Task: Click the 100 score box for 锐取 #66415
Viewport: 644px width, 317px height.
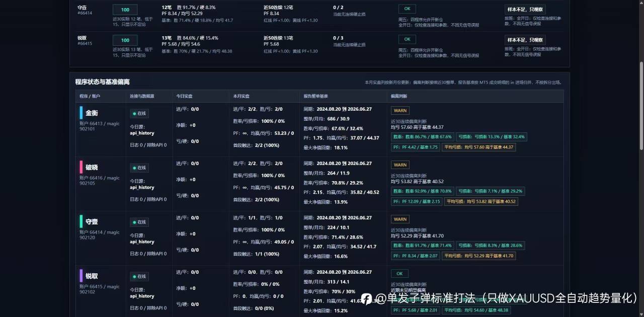Action: pos(125,40)
